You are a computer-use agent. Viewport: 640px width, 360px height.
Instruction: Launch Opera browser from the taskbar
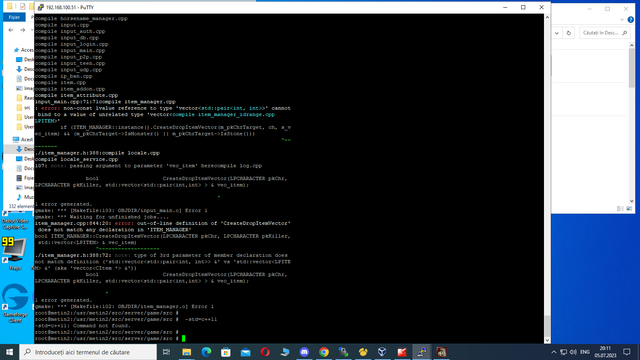pyautogui.click(x=265, y=352)
